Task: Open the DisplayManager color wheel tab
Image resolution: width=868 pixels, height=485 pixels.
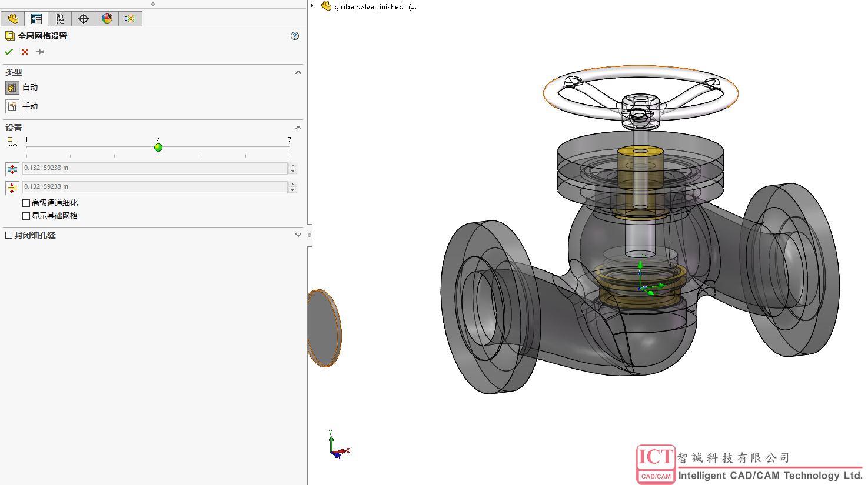Action: pyautogui.click(x=107, y=19)
